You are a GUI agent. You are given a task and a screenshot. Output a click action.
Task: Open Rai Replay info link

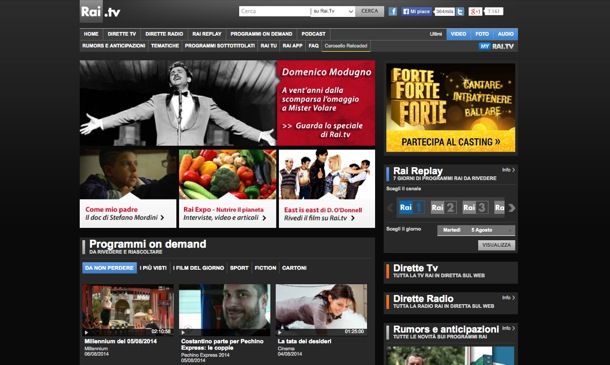point(508,170)
